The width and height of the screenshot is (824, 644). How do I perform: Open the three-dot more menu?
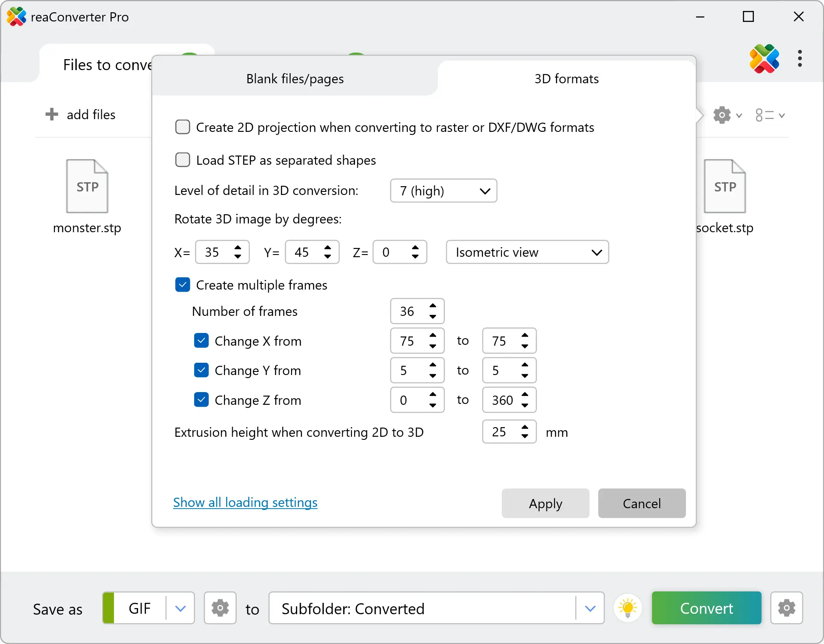800,58
